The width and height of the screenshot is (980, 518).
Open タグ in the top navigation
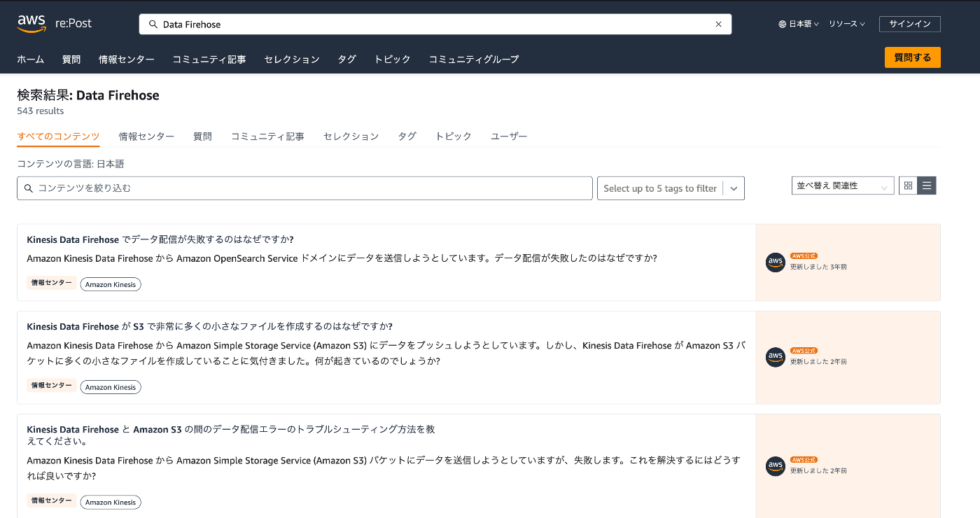pos(347,59)
